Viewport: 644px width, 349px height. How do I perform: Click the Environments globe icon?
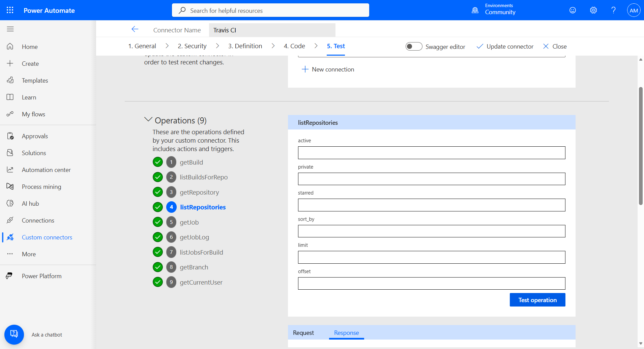pyautogui.click(x=475, y=10)
